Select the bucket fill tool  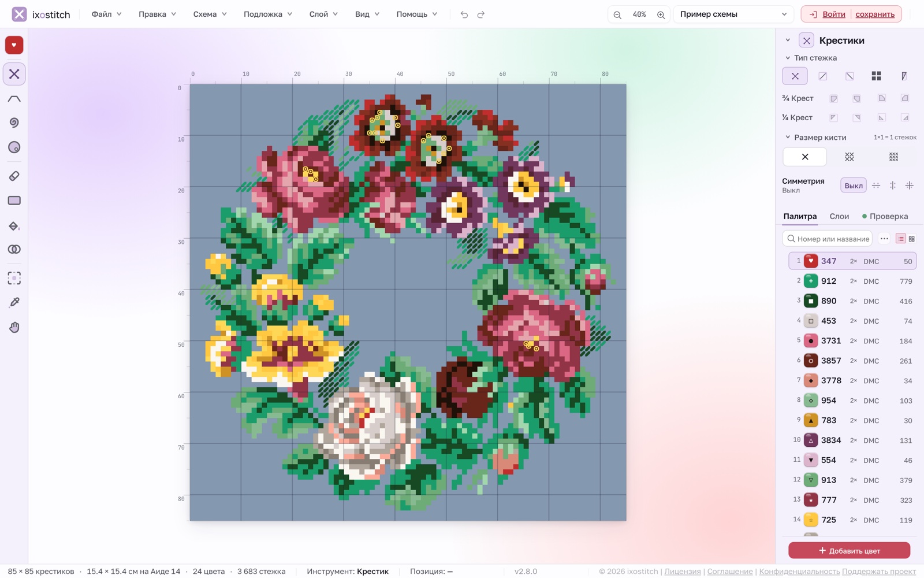14,226
